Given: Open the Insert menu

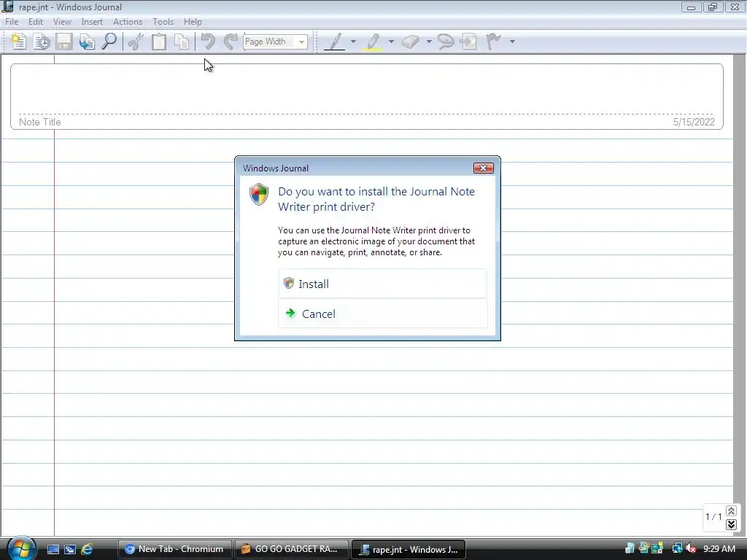Looking at the screenshot, I should point(92,22).
